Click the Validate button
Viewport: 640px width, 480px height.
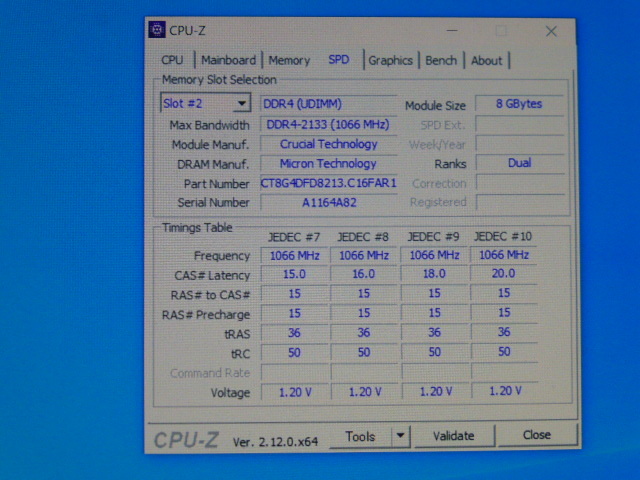point(454,436)
